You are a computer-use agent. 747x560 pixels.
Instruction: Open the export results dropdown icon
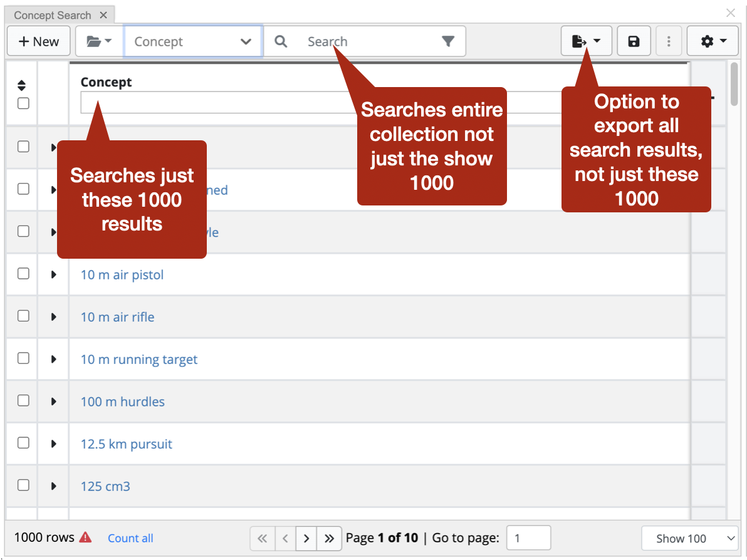pos(586,41)
